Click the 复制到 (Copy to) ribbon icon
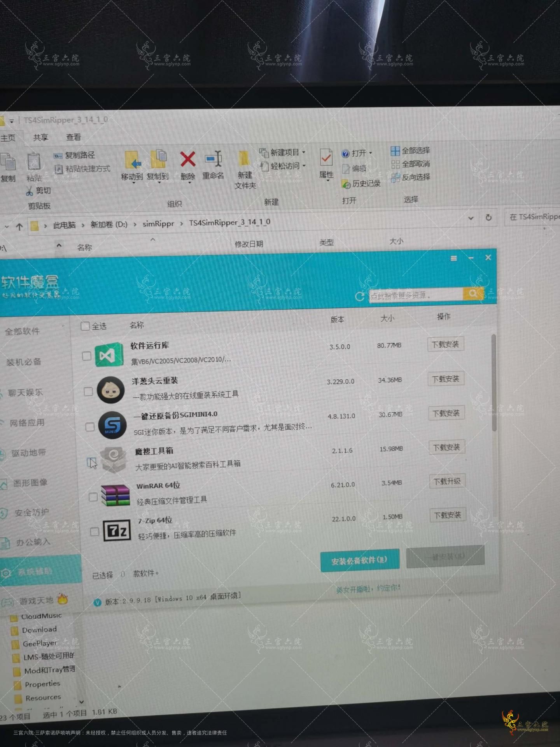Image resolution: width=560 pixels, height=747 pixels. (x=158, y=159)
